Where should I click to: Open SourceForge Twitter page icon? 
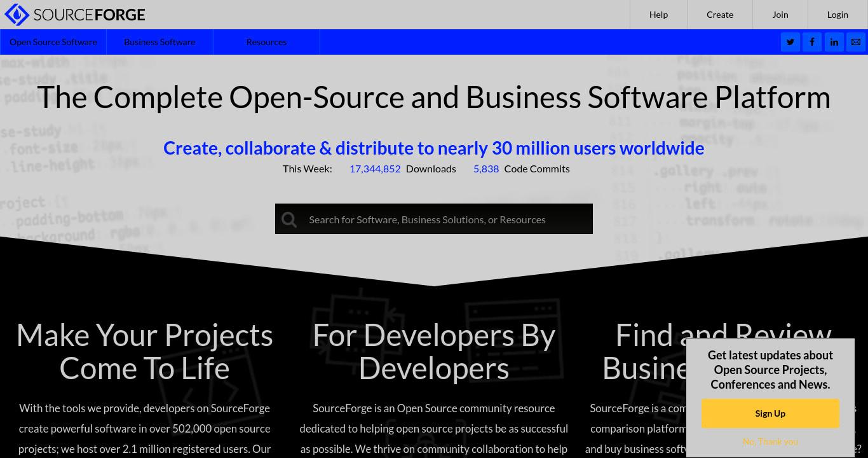tap(790, 42)
